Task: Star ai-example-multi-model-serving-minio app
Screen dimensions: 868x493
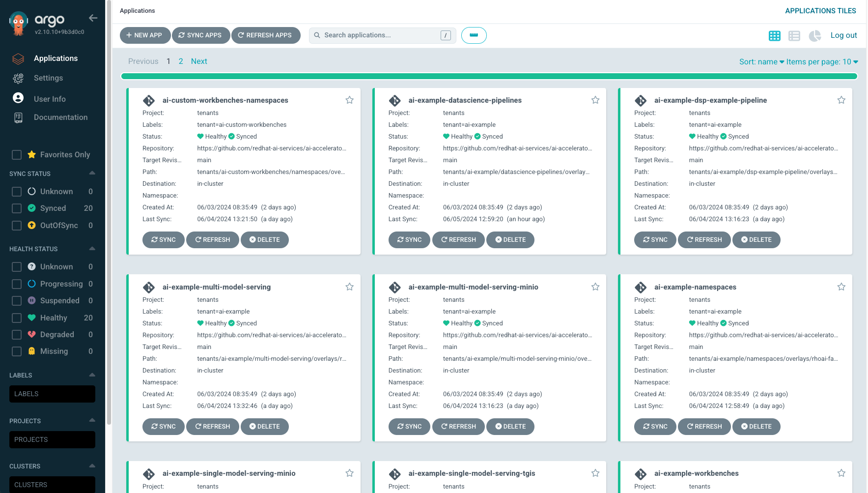Action: tap(595, 287)
